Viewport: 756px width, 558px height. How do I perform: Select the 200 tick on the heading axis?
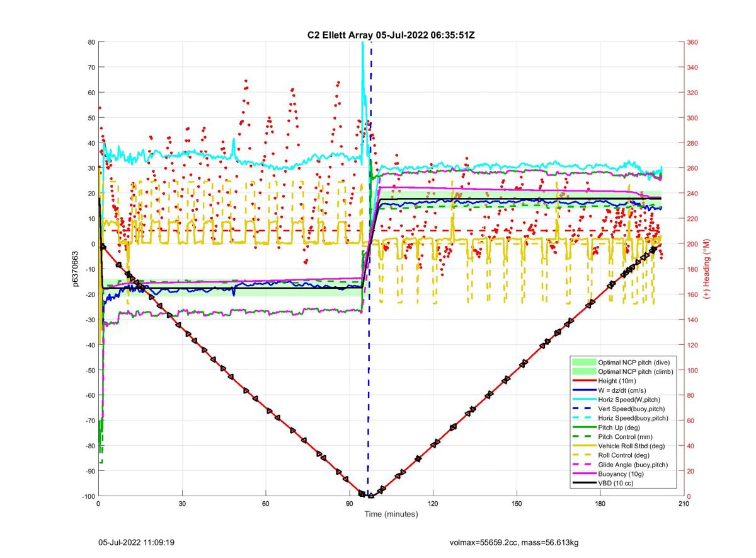pos(692,244)
